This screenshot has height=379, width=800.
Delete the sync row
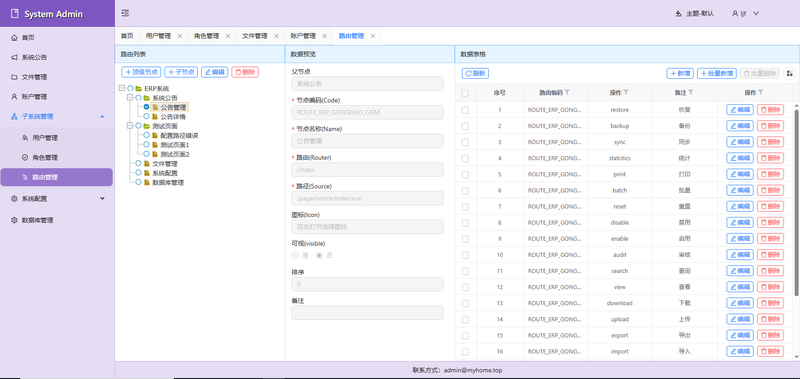tap(770, 142)
